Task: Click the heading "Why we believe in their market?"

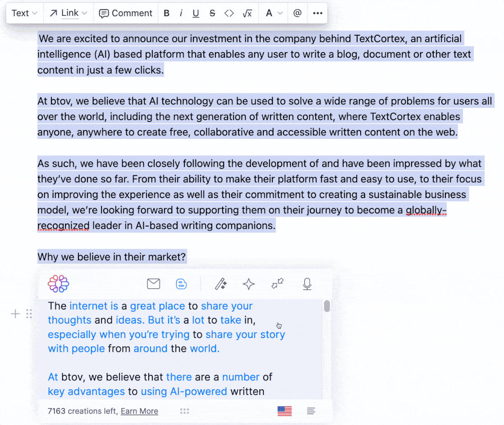Action: click(111, 257)
